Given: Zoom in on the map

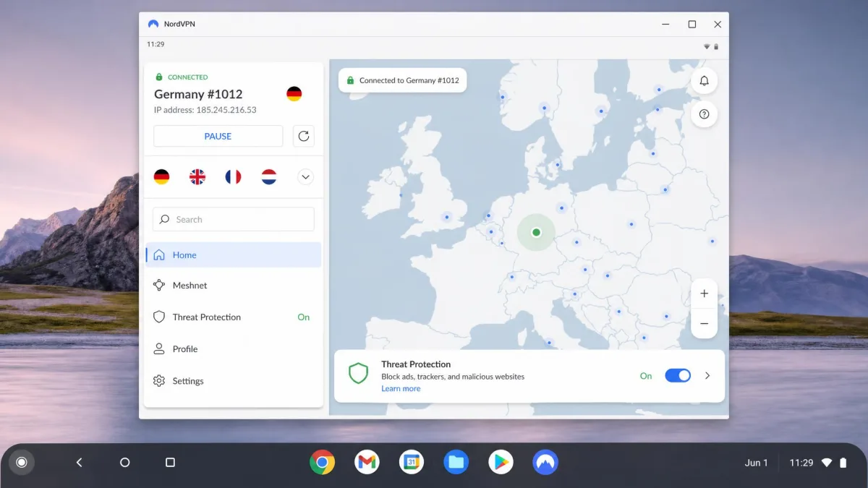Looking at the screenshot, I should tap(705, 294).
